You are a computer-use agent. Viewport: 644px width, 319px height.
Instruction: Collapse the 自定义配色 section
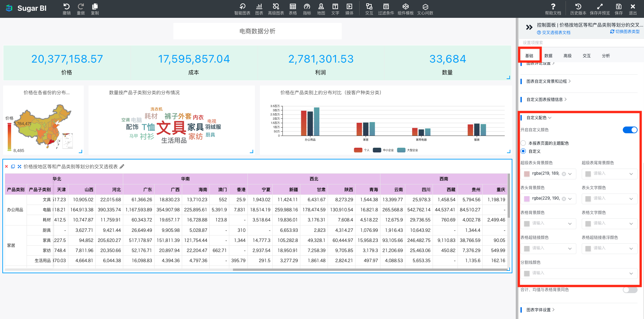(539, 118)
